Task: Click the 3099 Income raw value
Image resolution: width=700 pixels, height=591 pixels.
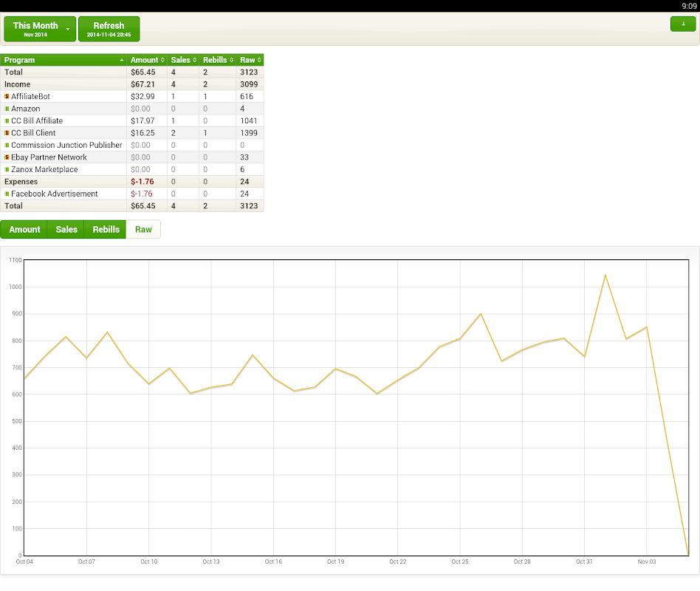Action: tap(249, 84)
